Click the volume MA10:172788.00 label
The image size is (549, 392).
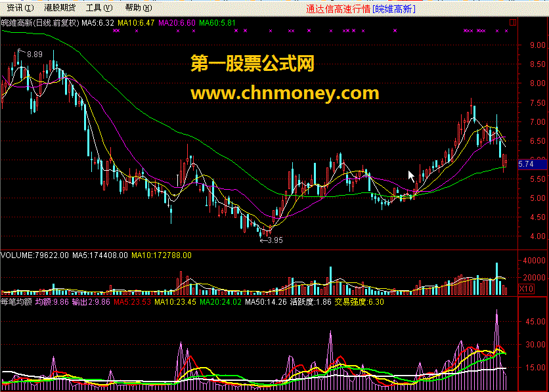(x=162, y=255)
